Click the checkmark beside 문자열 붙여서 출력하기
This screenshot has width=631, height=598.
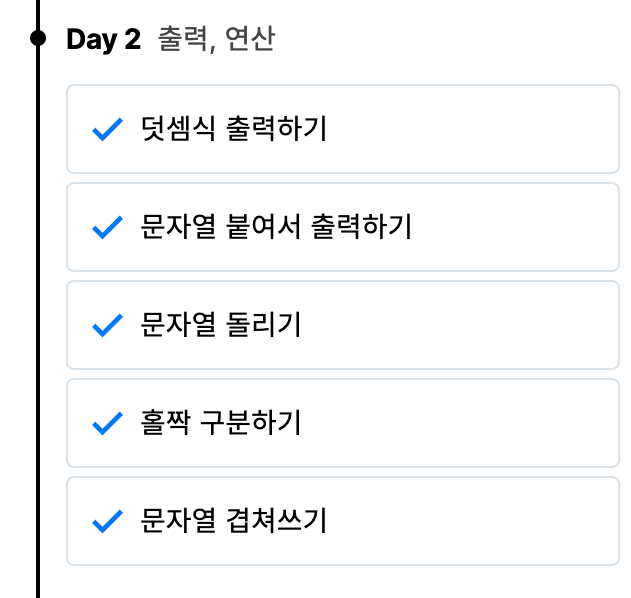click(106, 227)
